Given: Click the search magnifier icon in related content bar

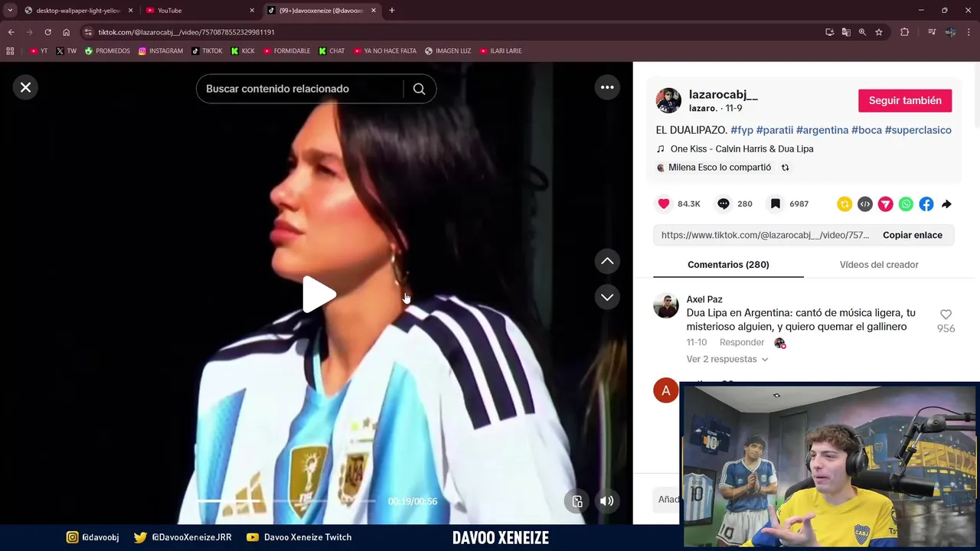Looking at the screenshot, I should tap(419, 89).
